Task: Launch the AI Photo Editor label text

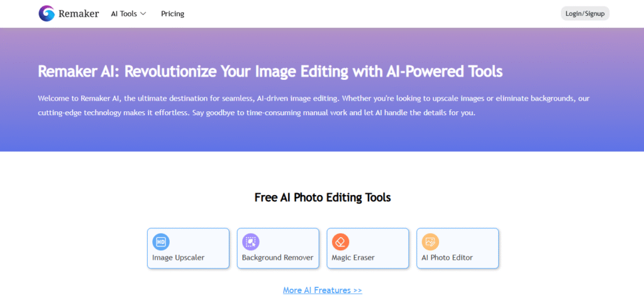Action: [447, 257]
